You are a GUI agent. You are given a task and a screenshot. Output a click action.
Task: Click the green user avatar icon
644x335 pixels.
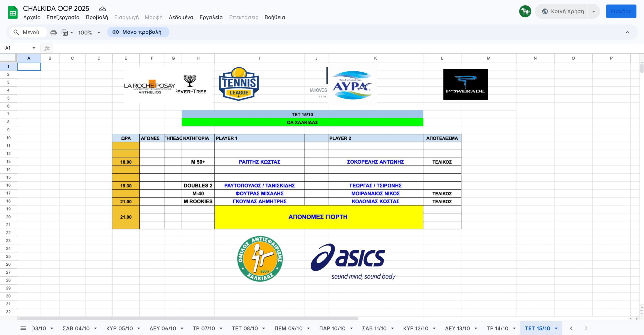525,11
